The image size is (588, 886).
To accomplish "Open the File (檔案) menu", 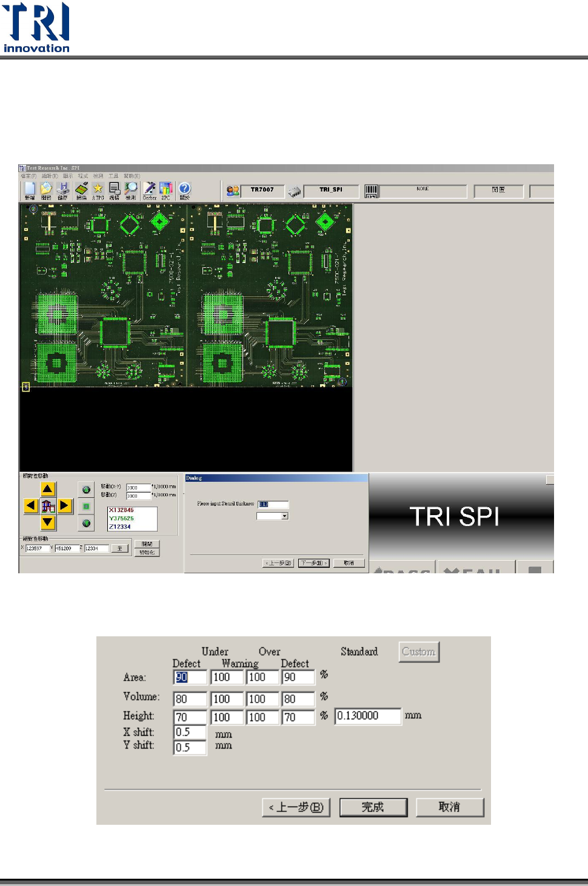I will 28,176.
